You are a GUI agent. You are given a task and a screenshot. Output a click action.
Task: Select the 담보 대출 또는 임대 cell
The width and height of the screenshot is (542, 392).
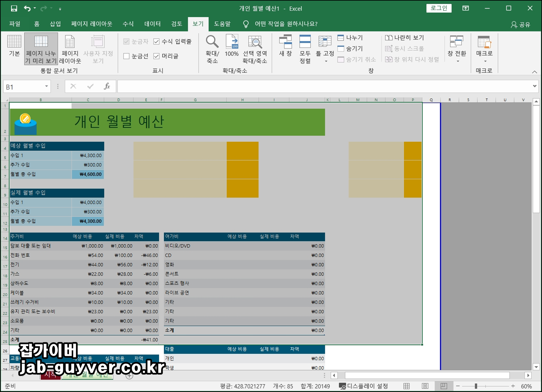pyautogui.click(x=41, y=246)
